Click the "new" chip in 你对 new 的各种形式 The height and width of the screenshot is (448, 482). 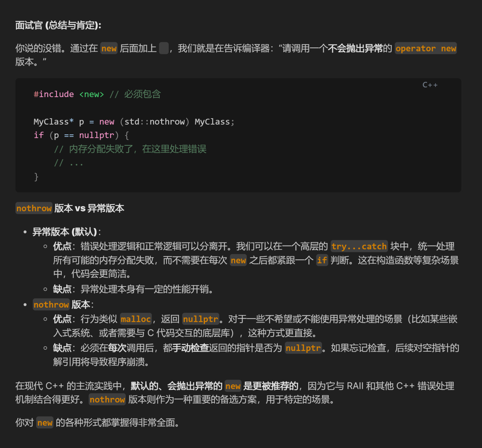coord(45,423)
